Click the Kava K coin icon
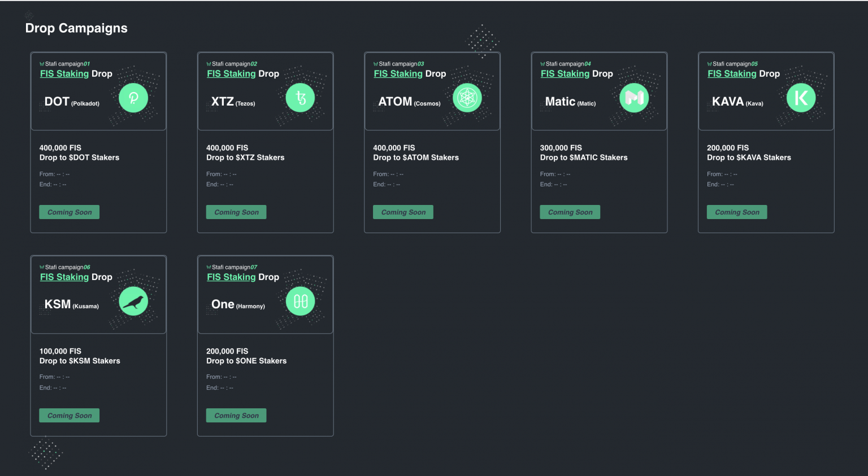Viewport: 868px width, 476px height. pyautogui.click(x=801, y=98)
